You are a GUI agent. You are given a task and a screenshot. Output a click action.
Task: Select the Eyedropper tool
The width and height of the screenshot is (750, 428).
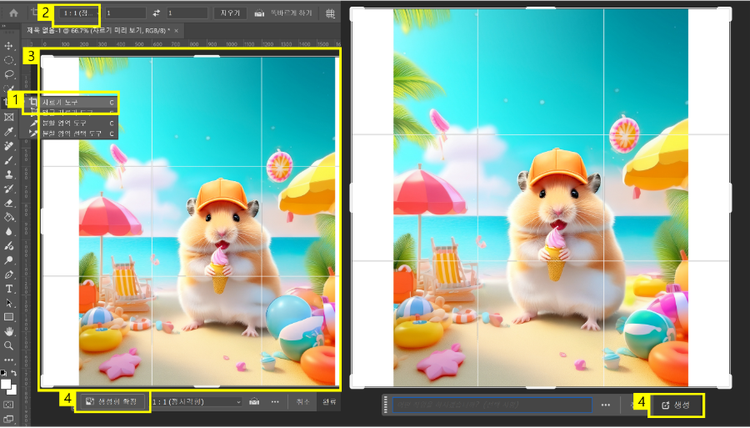[x=9, y=132]
